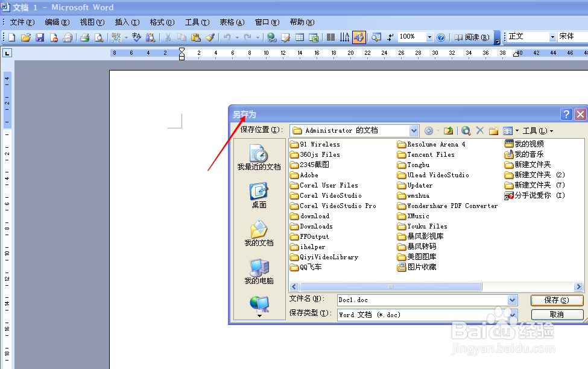The image size is (588, 369).
Task: Select 桌面 in places bar
Action: 259,195
